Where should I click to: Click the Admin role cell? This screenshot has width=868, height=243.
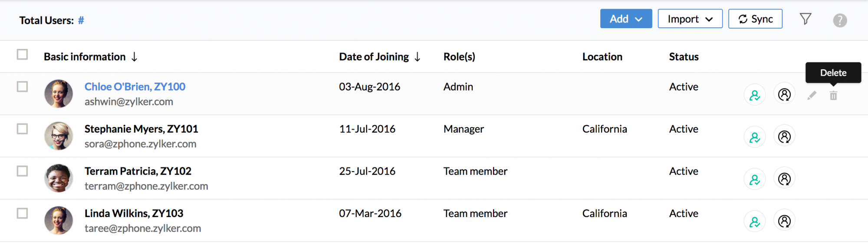(458, 87)
